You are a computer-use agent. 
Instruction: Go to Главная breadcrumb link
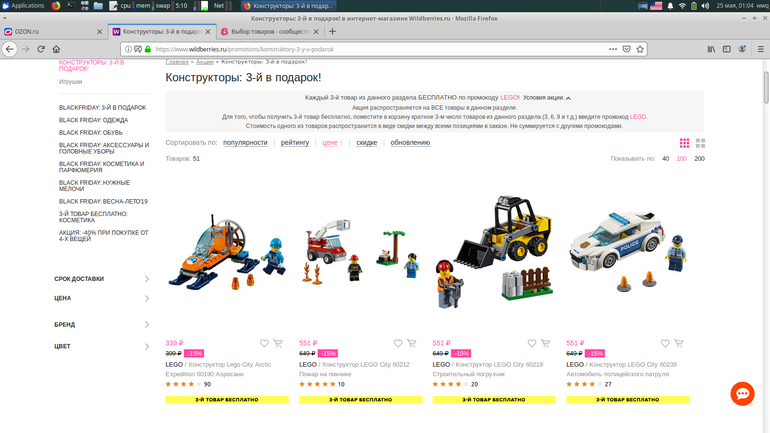pyautogui.click(x=176, y=62)
